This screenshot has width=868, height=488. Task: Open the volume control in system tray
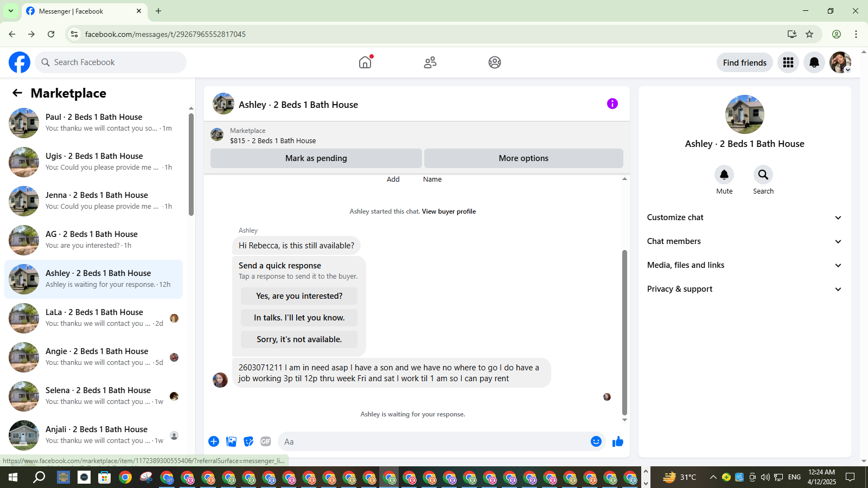point(765,477)
